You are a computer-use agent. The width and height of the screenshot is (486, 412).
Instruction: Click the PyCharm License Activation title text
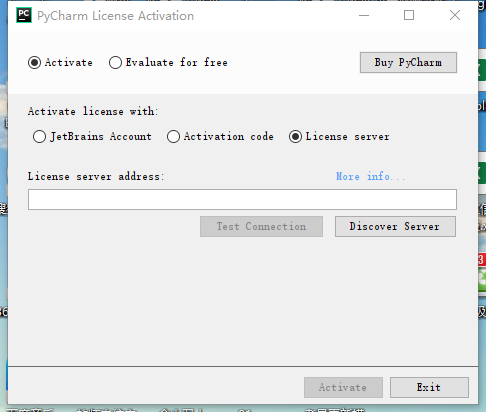click(115, 16)
